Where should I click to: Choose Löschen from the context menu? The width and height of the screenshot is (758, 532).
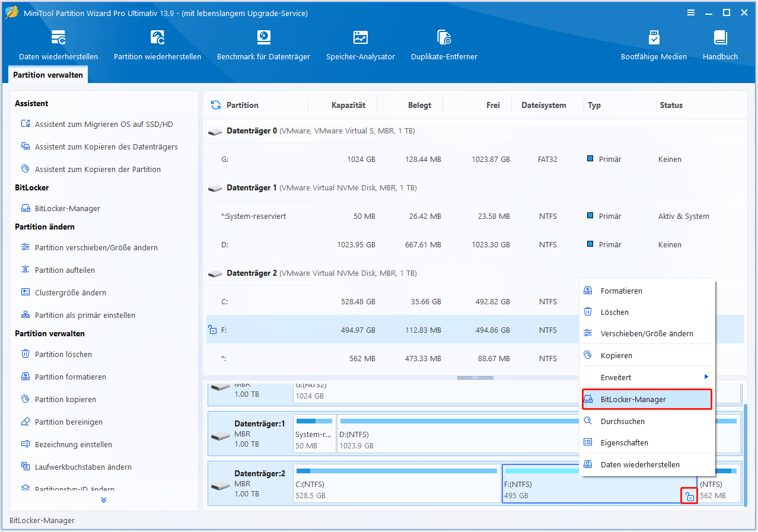[x=648, y=313]
